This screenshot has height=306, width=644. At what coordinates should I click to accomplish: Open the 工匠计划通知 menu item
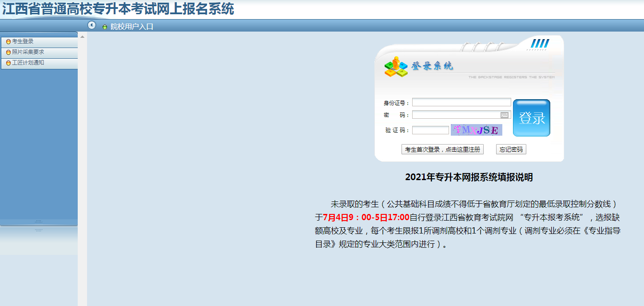coord(28,63)
